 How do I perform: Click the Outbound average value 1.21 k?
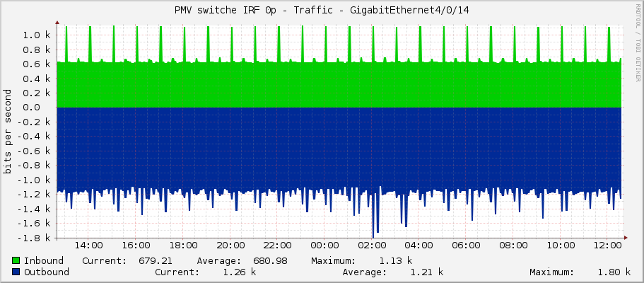[x=426, y=272]
